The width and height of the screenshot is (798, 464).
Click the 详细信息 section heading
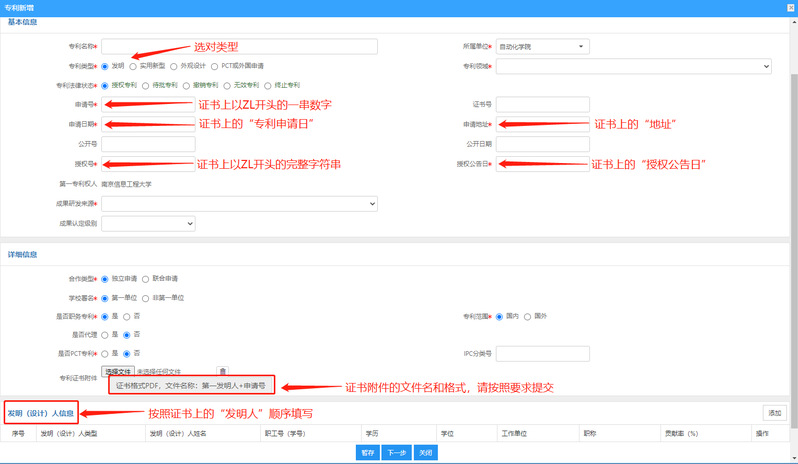[x=24, y=255]
